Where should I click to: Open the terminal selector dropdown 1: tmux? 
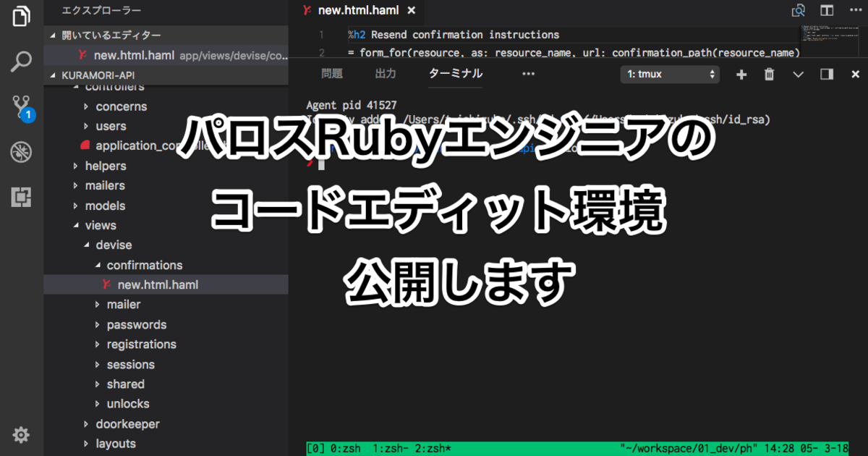(x=670, y=74)
